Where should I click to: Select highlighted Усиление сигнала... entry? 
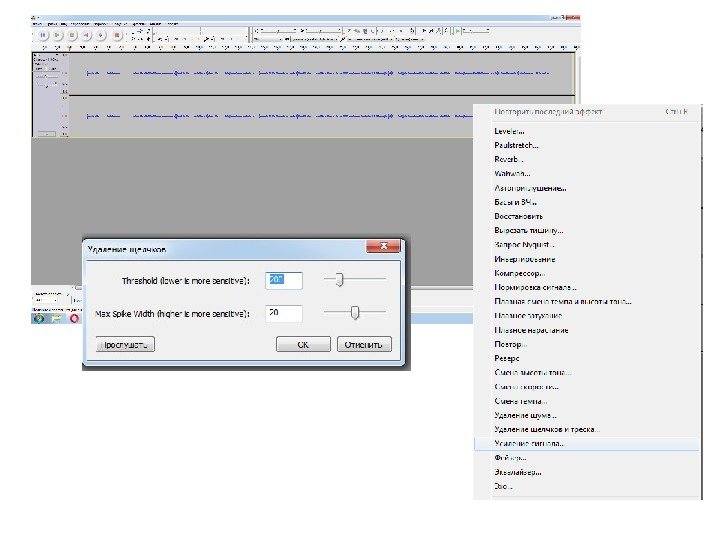tap(587, 444)
